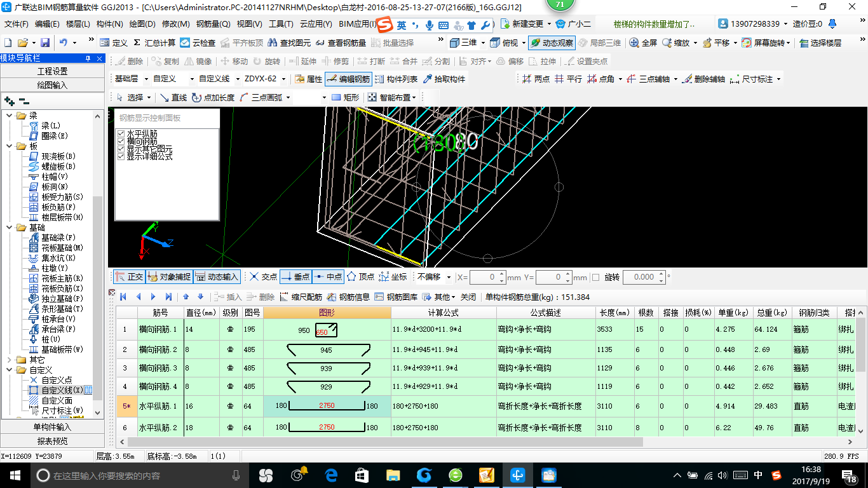
Task: Open 查找图元 find element tool
Action: pyautogui.click(x=289, y=43)
